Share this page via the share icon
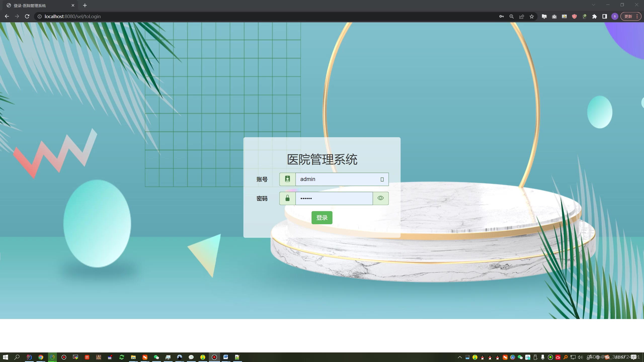Image resolution: width=644 pixels, height=362 pixels. (x=521, y=16)
